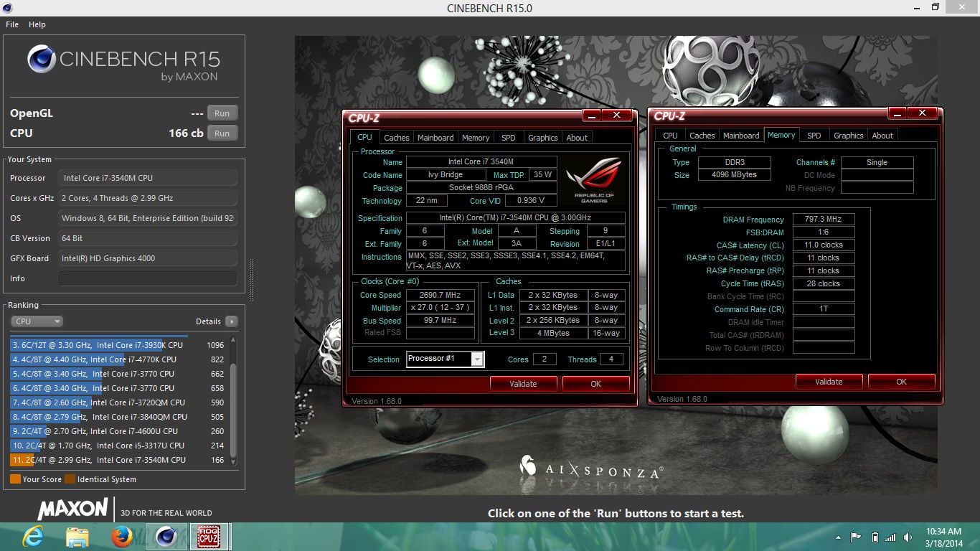Image resolution: width=980 pixels, height=551 pixels.
Task: Launch Firefox from the taskbar
Action: point(122,537)
